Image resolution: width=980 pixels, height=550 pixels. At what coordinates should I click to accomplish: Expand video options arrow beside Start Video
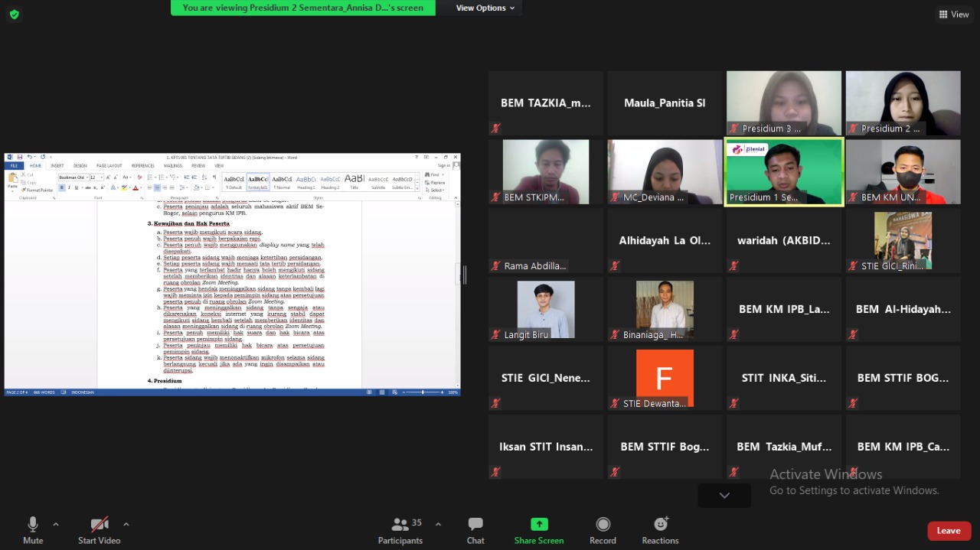(126, 524)
